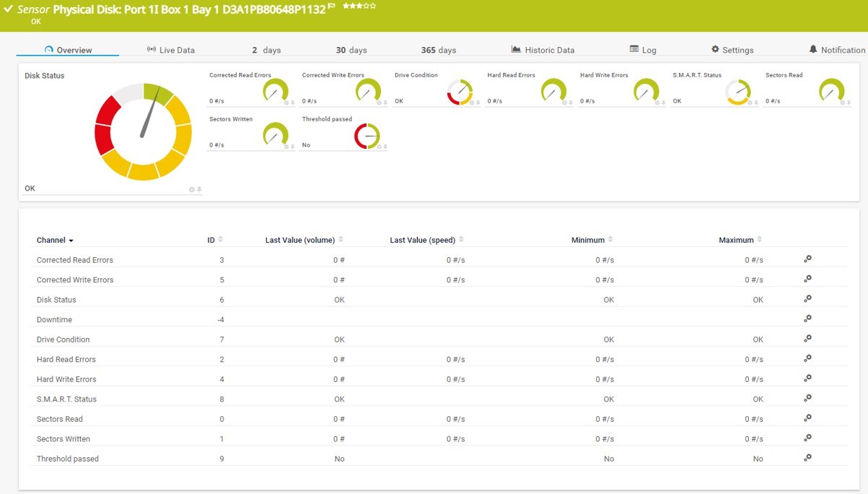Open the Settings tab
Image resolution: width=868 pixels, height=494 pixels.
732,50
